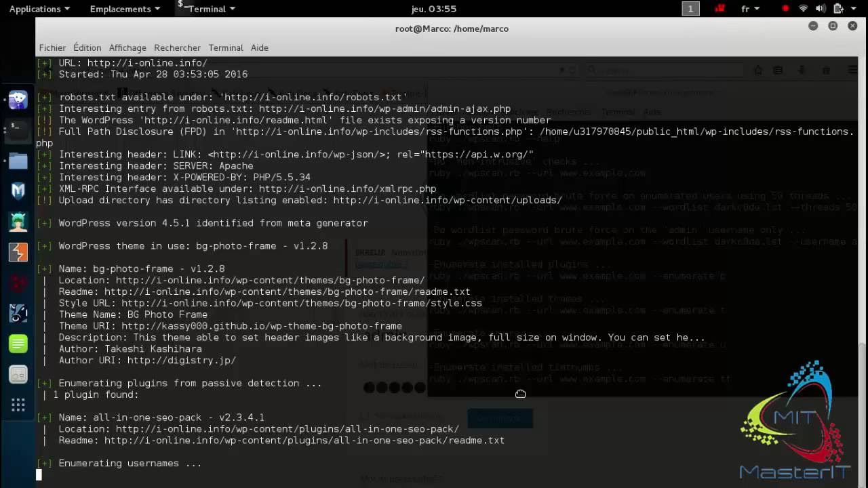Viewport: 868px width, 488px height.
Task: Click the terminal cursor prompt block
Action: click(39, 475)
